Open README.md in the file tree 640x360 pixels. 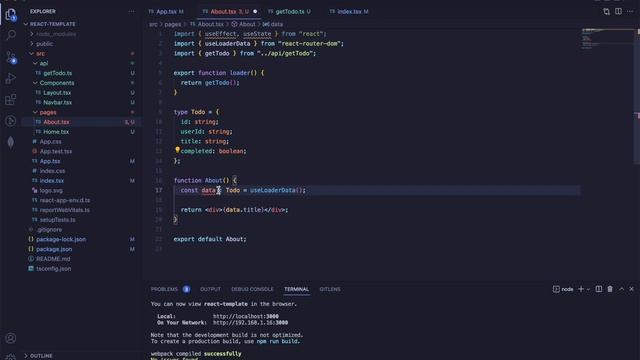pos(53,259)
